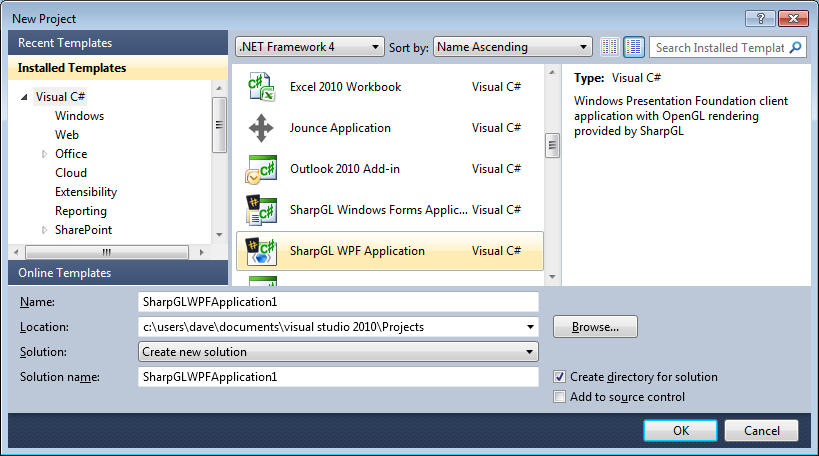Select SharpGL Windows Forms Applic... template name
Image resolution: width=819 pixels, height=456 pixels.
(x=379, y=210)
